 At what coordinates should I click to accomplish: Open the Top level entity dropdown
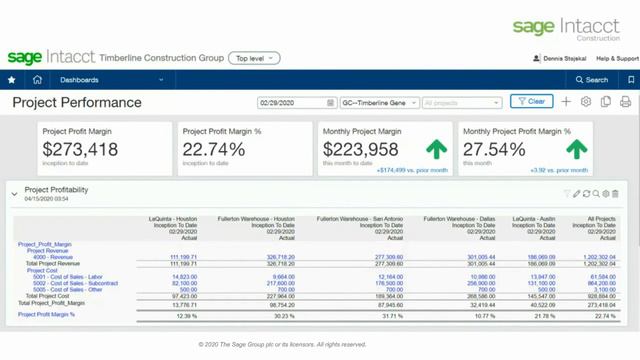(x=254, y=58)
